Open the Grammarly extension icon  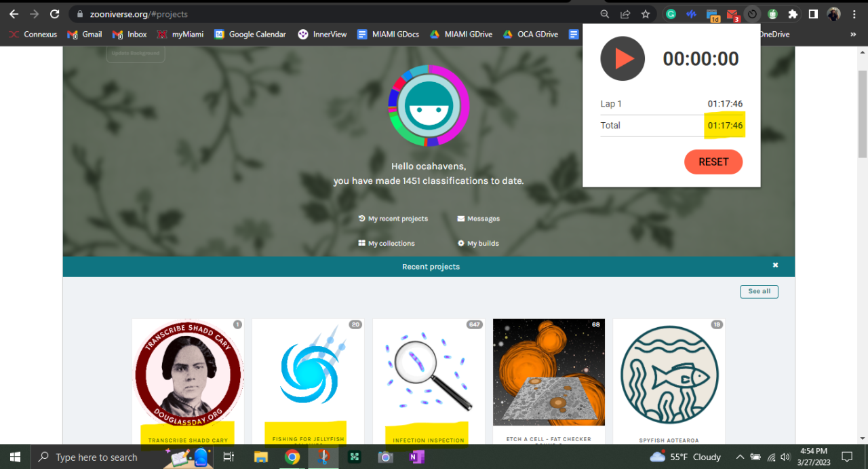coord(671,14)
